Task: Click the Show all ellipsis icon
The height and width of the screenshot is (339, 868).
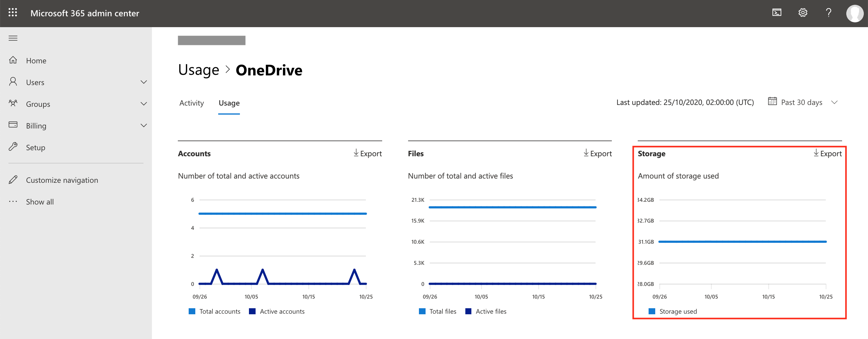Action: click(x=13, y=201)
